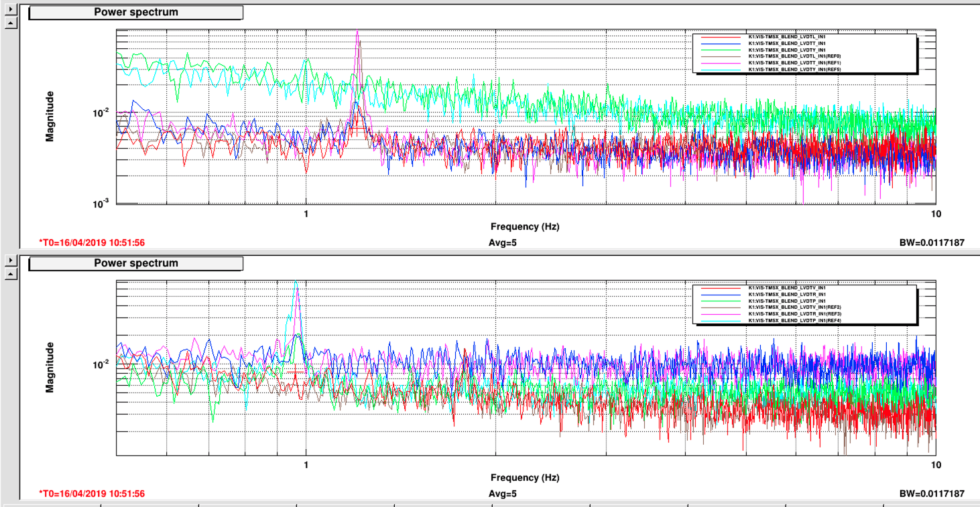Click the red T0 timestamp under the top plot
This screenshot has height=507, width=980.
tap(92, 242)
